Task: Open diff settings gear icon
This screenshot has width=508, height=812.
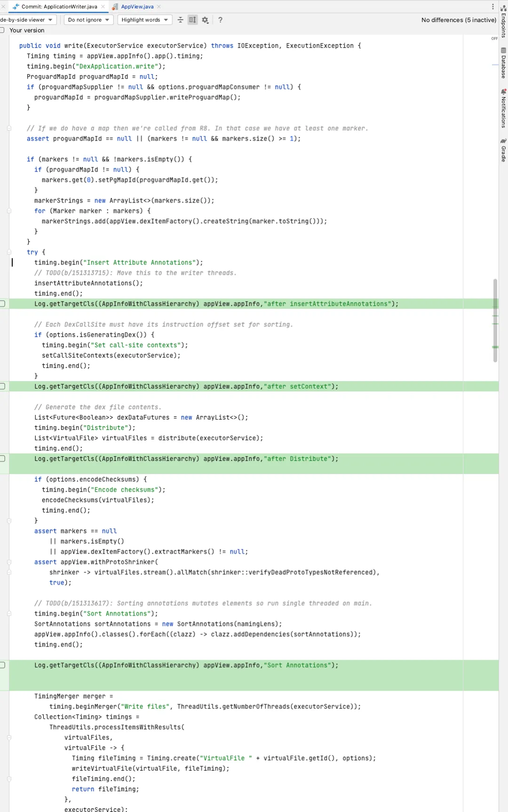Action: coord(205,20)
